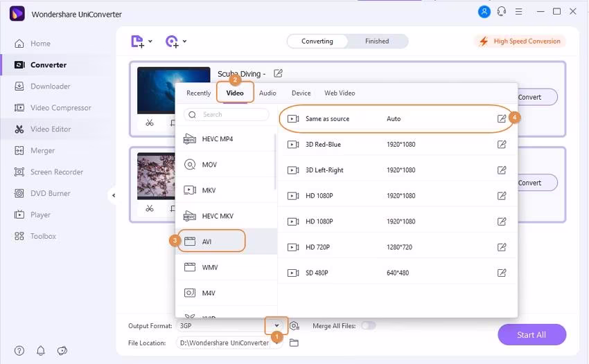Choose MKV format

[x=226, y=190]
